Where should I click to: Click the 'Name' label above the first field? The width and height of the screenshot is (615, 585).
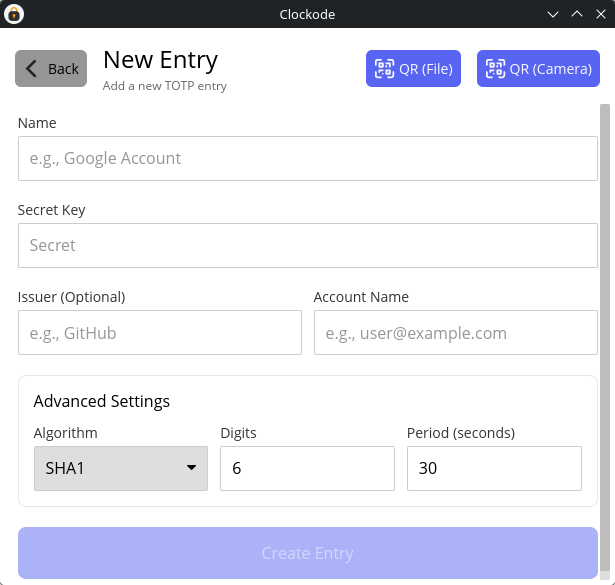click(x=37, y=123)
